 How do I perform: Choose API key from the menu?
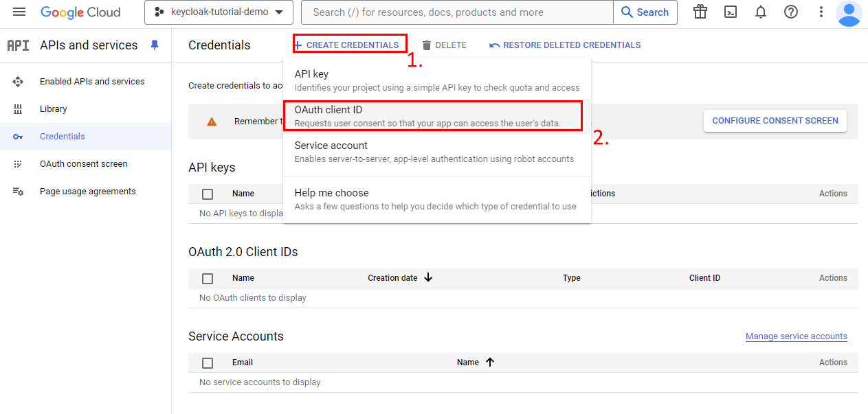click(437, 80)
